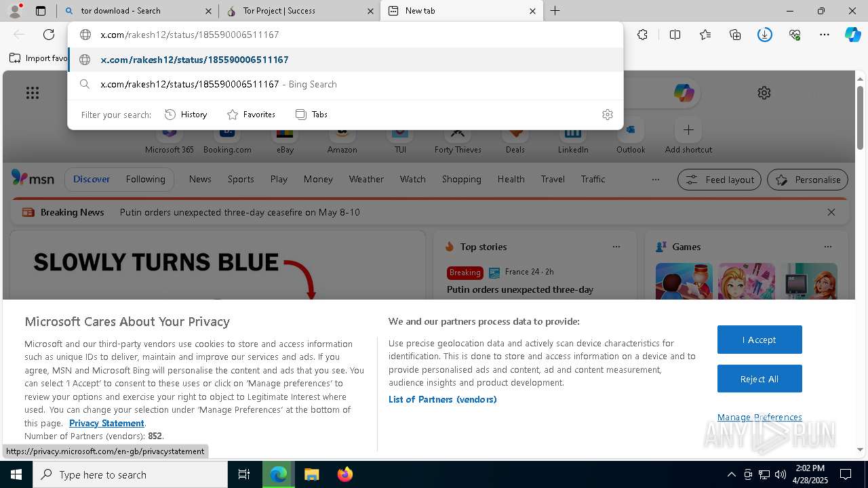
Task: Open page settings gear icon
Action: [x=764, y=93]
